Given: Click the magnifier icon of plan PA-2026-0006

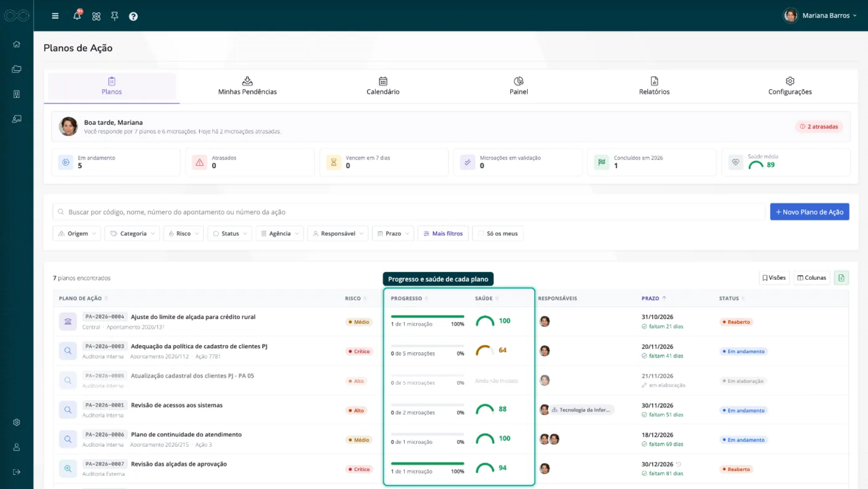Looking at the screenshot, I should tap(68, 439).
